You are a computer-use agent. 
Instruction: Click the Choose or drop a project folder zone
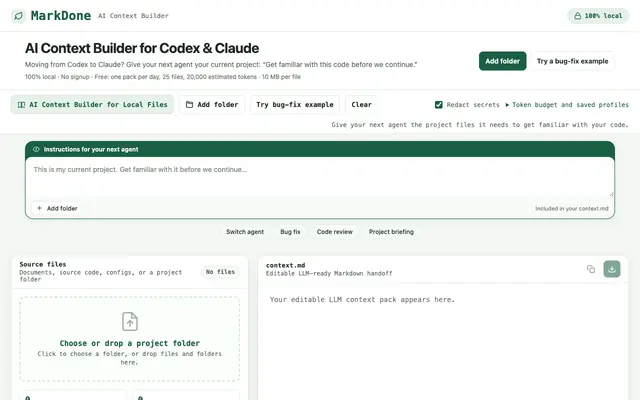point(130,339)
